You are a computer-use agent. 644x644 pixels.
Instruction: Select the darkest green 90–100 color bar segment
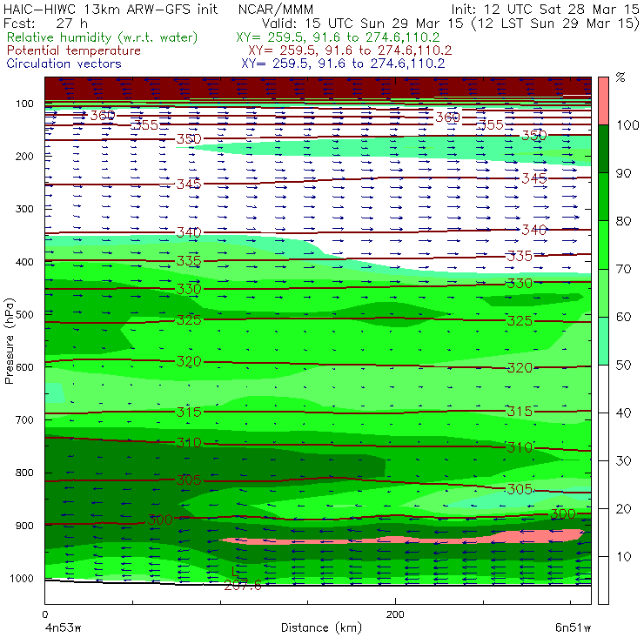pos(603,149)
